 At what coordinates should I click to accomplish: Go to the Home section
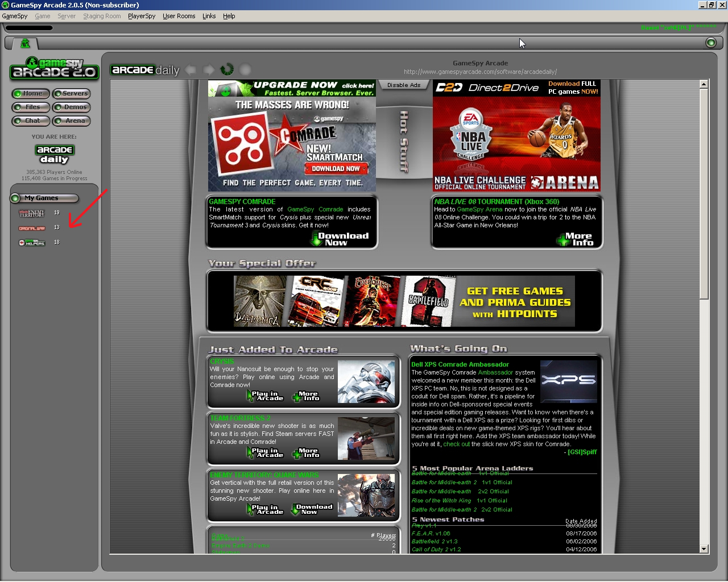31,94
